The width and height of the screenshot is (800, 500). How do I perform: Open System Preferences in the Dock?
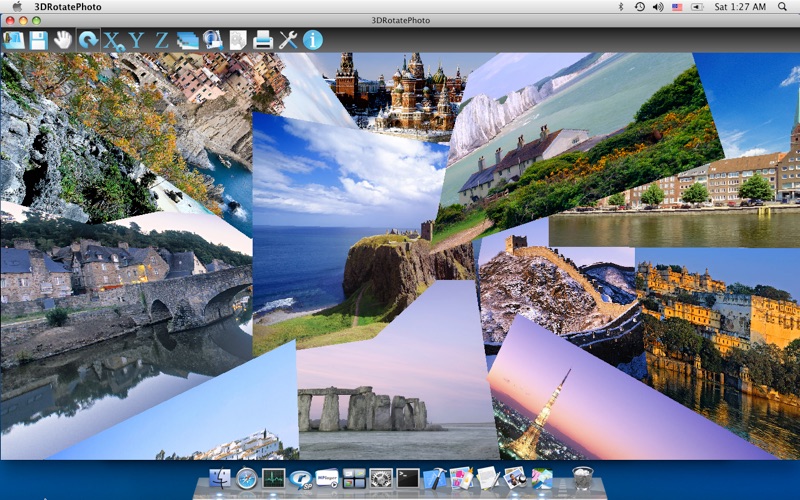381,479
